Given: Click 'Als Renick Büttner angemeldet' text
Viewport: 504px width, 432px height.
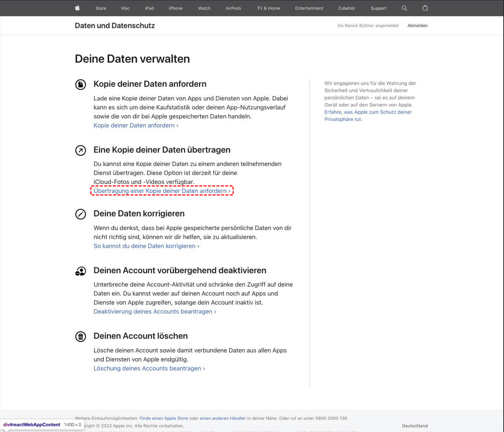Looking at the screenshot, I should point(368,26).
